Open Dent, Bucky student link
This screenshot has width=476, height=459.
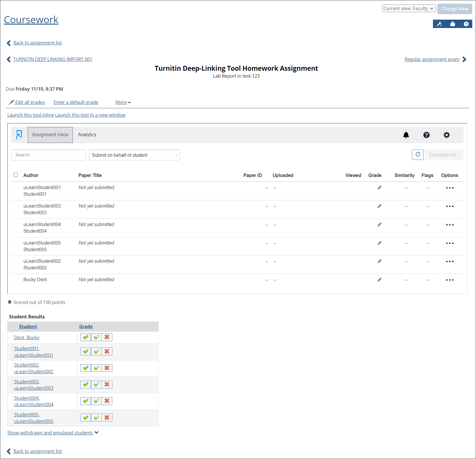27,337
